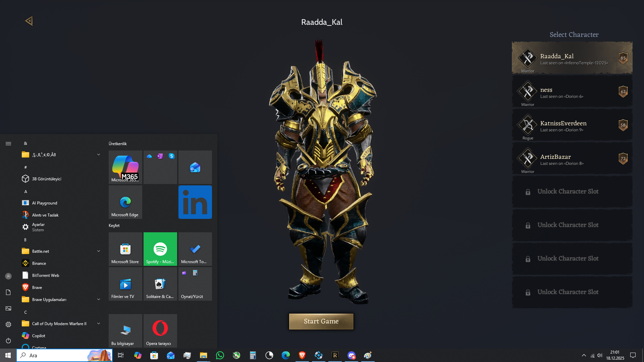Open Calculator from the taskbar
This screenshot has width=644, height=362.
(x=253, y=355)
